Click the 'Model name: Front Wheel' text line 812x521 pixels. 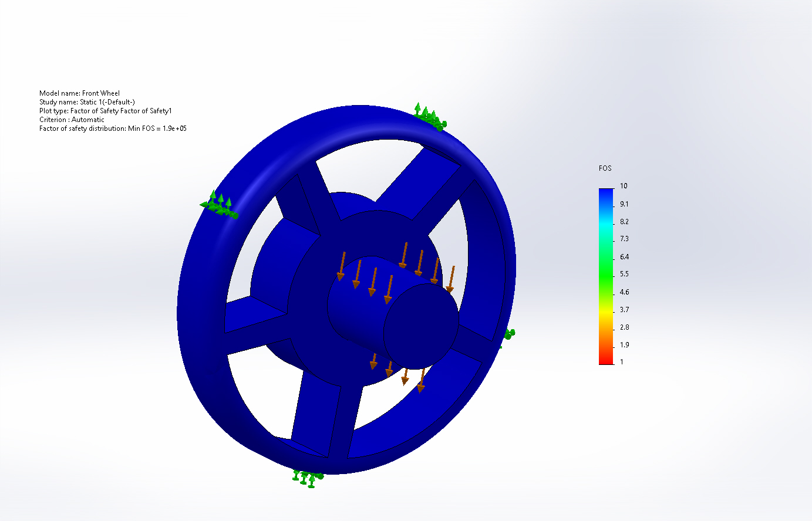(x=79, y=93)
